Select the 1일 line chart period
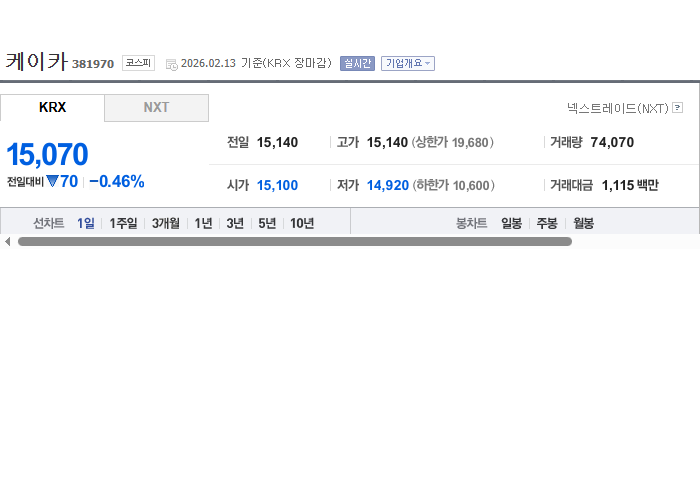Viewport: 700px width, 490px height. [x=86, y=223]
